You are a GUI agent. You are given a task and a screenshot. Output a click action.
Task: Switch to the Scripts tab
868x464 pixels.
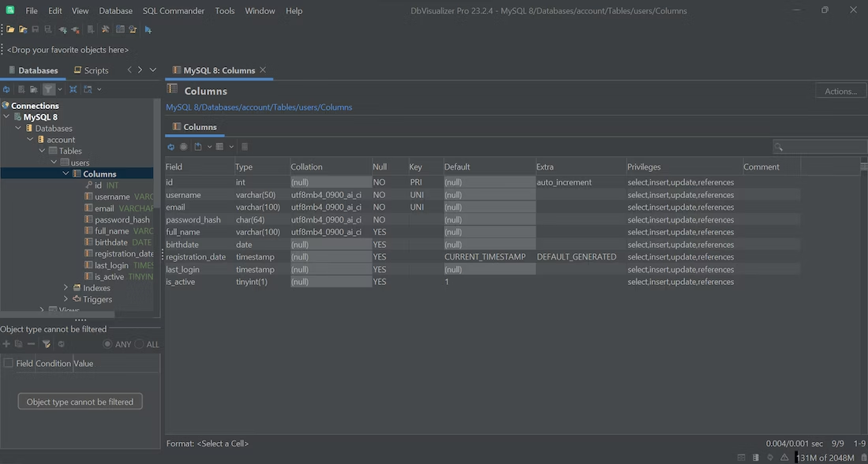97,69
